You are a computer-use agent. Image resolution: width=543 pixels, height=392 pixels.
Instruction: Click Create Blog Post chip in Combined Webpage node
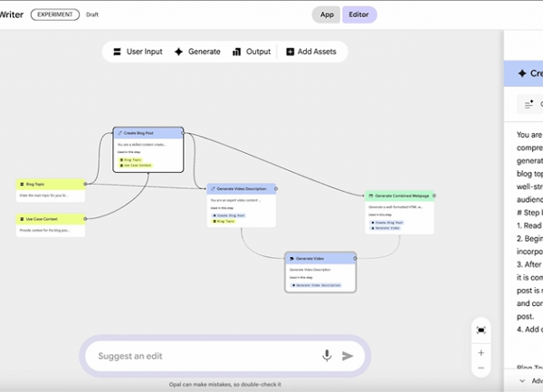(x=386, y=223)
